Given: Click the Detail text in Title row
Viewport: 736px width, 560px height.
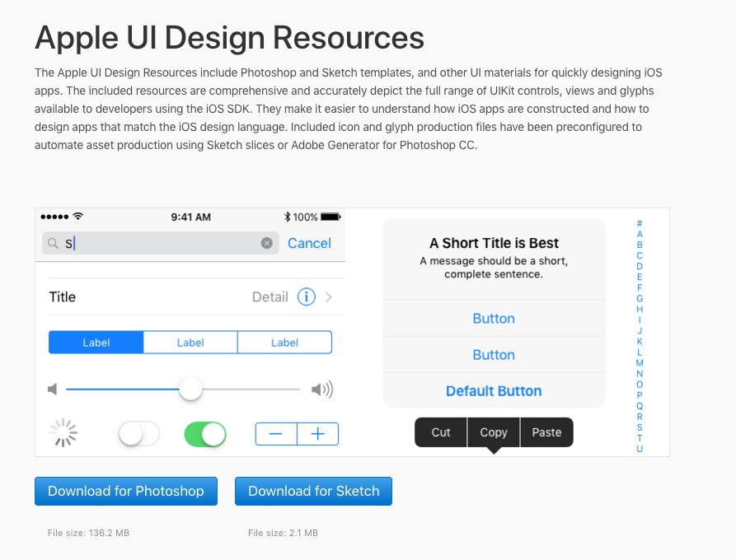Looking at the screenshot, I should pos(270,297).
